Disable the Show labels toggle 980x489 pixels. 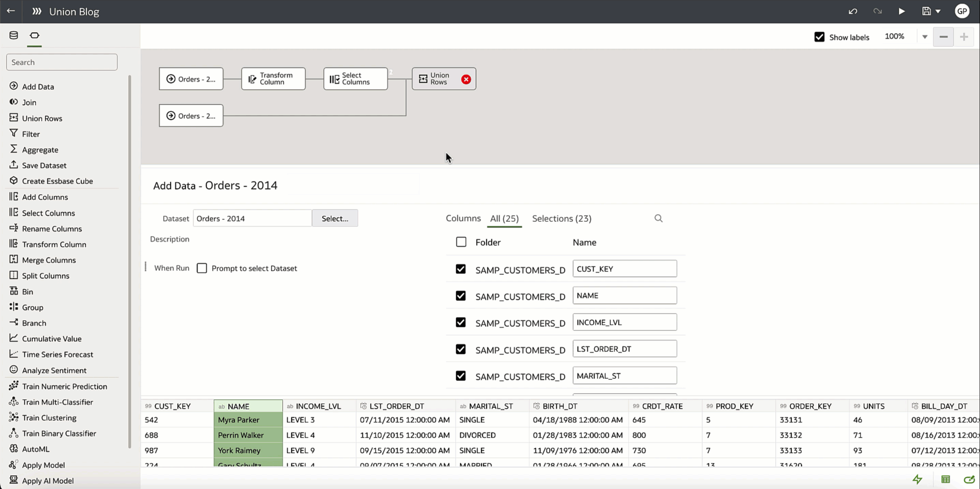(819, 37)
